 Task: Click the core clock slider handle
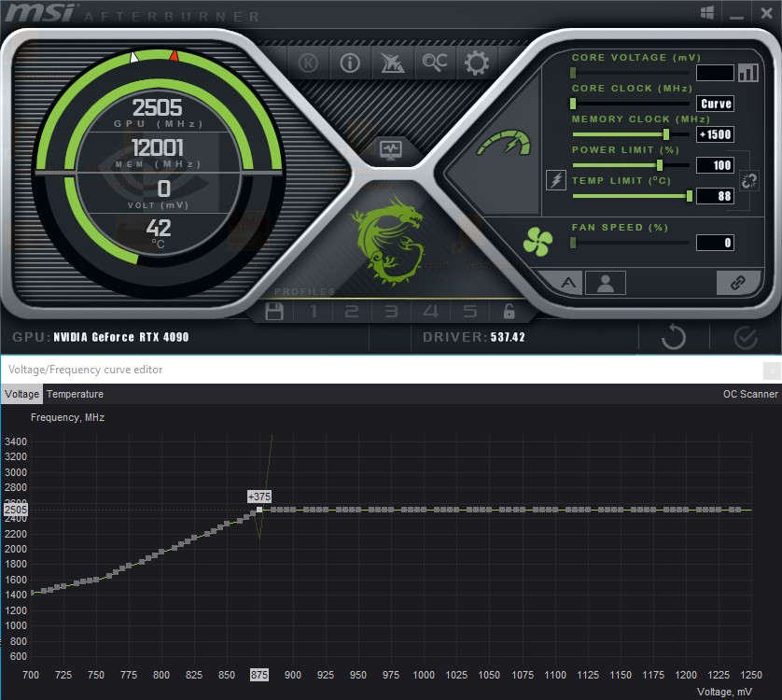pyautogui.click(x=573, y=104)
